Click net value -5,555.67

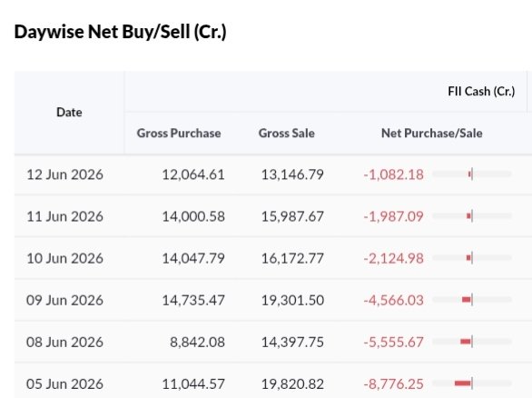coord(394,342)
